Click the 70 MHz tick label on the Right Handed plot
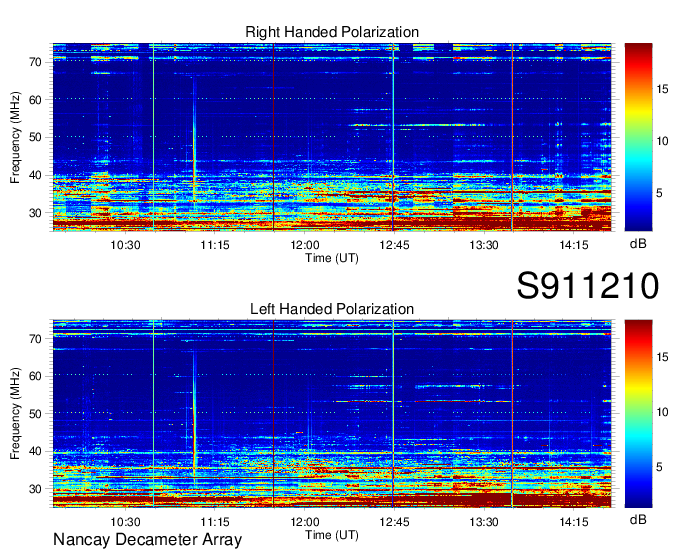The width and height of the screenshot is (680, 552). pyautogui.click(x=36, y=62)
